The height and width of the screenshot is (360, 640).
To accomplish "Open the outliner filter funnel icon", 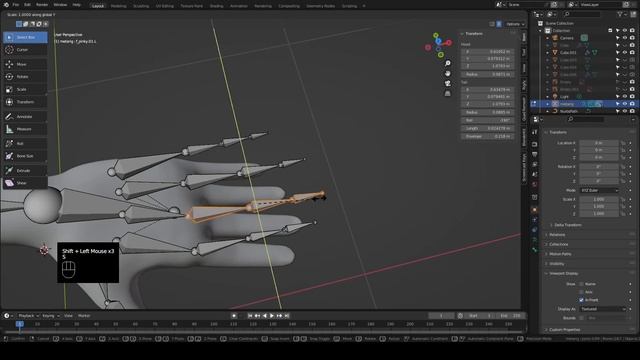I will 620,14.
